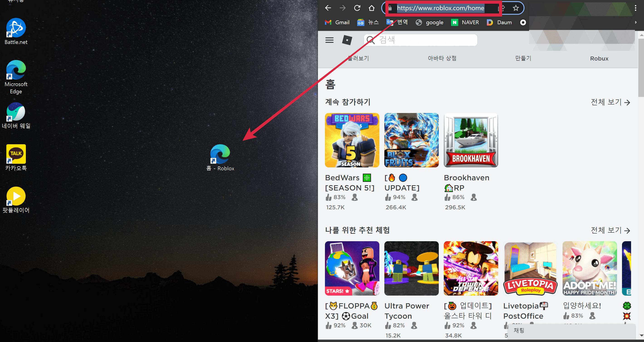Open the Gmail bookmark

337,22
